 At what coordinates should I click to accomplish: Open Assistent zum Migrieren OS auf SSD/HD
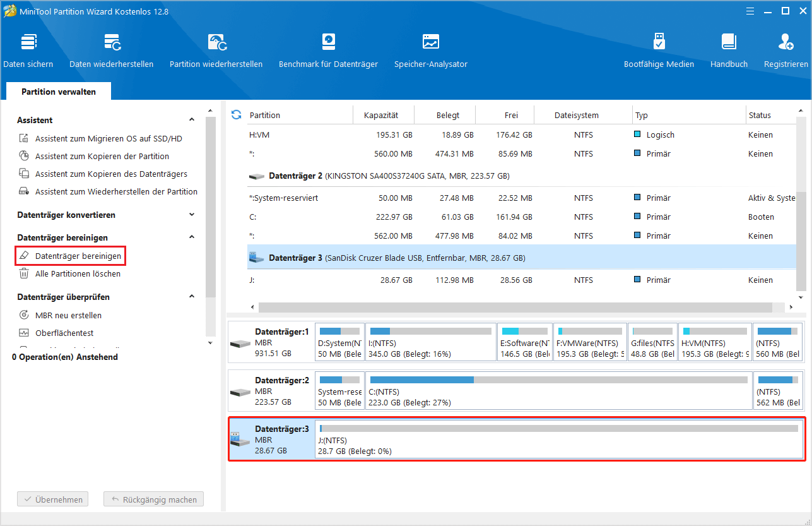tap(109, 138)
